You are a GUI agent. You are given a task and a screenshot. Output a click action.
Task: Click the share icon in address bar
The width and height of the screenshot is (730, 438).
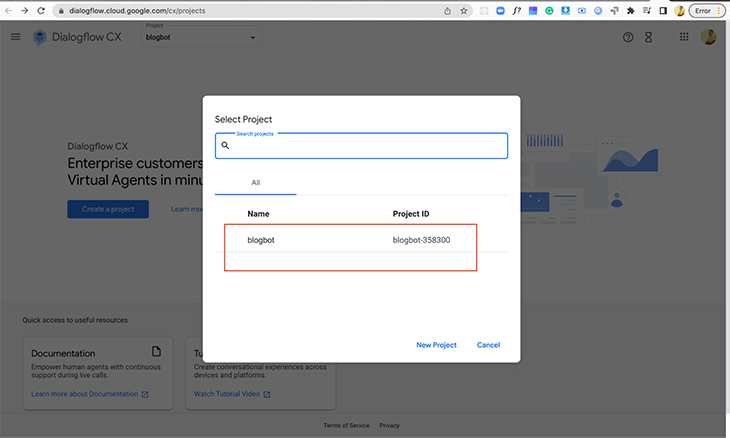446,10
